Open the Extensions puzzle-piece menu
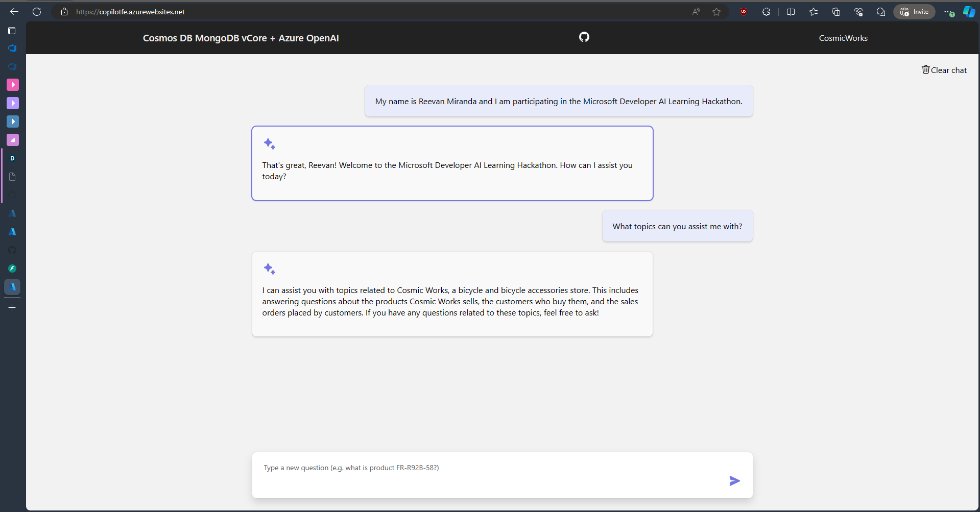Viewport: 980px width, 512px height. 766,12
